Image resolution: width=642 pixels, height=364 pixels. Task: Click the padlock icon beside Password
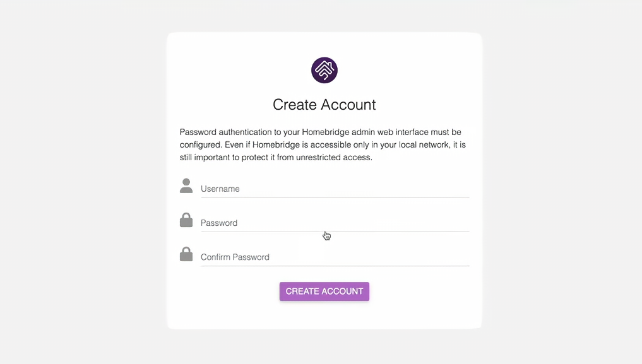point(186,220)
